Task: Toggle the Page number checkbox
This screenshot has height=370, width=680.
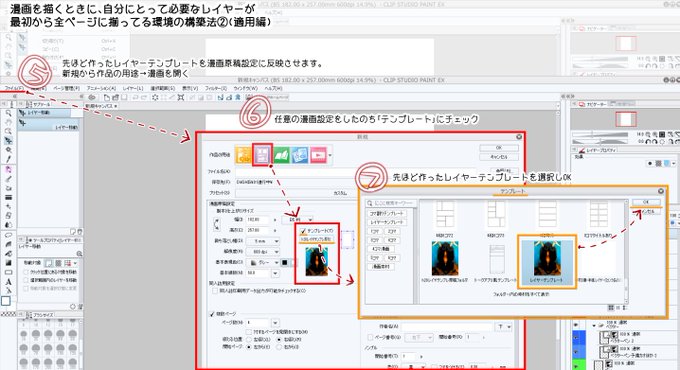Action: [x=370, y=337]
